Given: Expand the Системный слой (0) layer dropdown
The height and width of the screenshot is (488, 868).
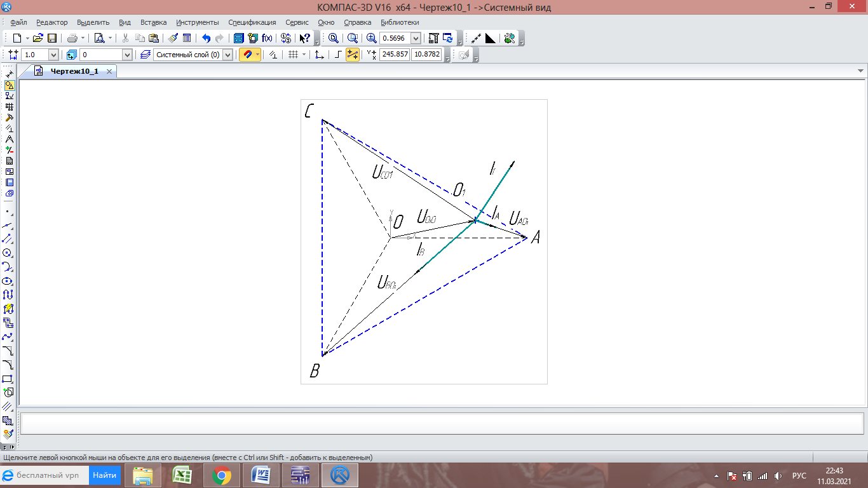Looking at the screenshot, I should [227, 55].
